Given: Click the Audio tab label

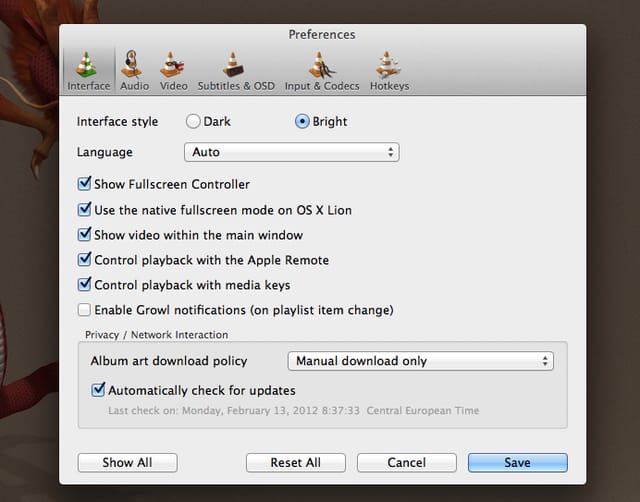Looking at the screenshot, I should 134,86.
